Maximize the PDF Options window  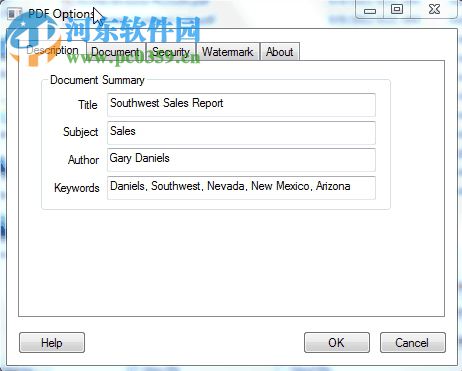coord(397,9)
